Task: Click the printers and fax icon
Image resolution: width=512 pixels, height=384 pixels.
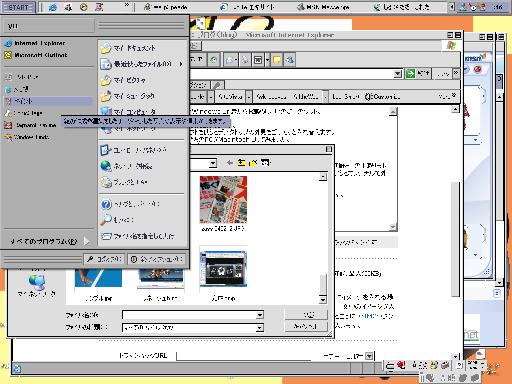Action: coord(106,182)
